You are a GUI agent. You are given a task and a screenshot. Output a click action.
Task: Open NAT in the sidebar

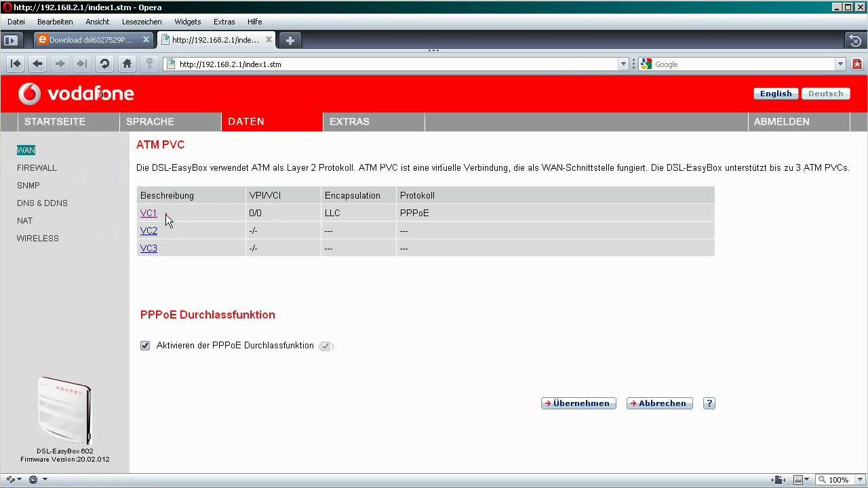(24, 221)
